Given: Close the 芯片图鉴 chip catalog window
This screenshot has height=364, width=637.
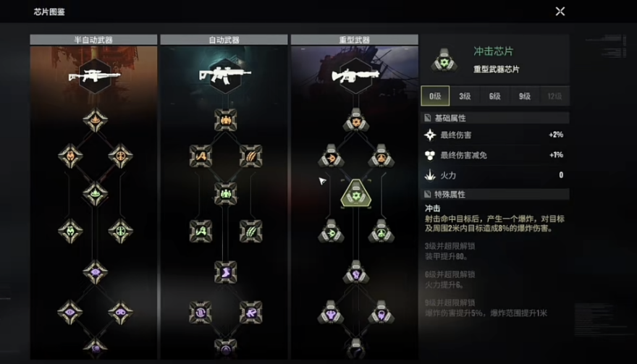Looking at the screenshot, I should (x=560, y=12).
